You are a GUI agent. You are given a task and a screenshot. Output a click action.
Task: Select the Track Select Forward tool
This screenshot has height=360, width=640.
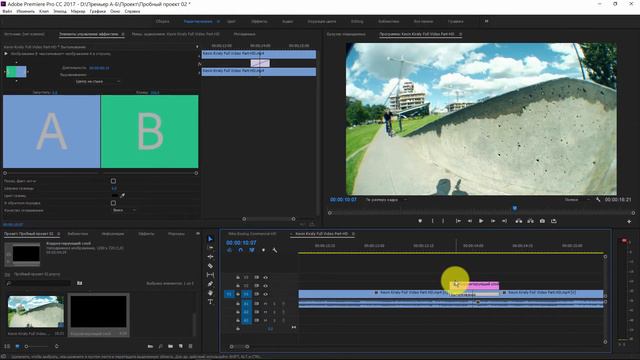click(210, 248)
